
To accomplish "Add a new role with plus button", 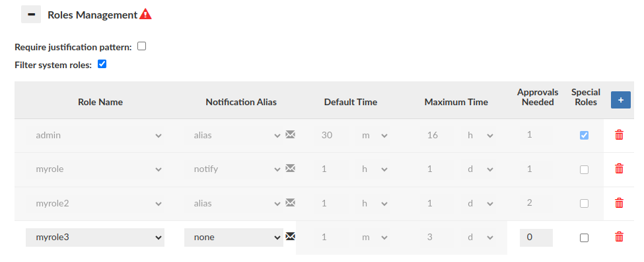I will 621,100.
